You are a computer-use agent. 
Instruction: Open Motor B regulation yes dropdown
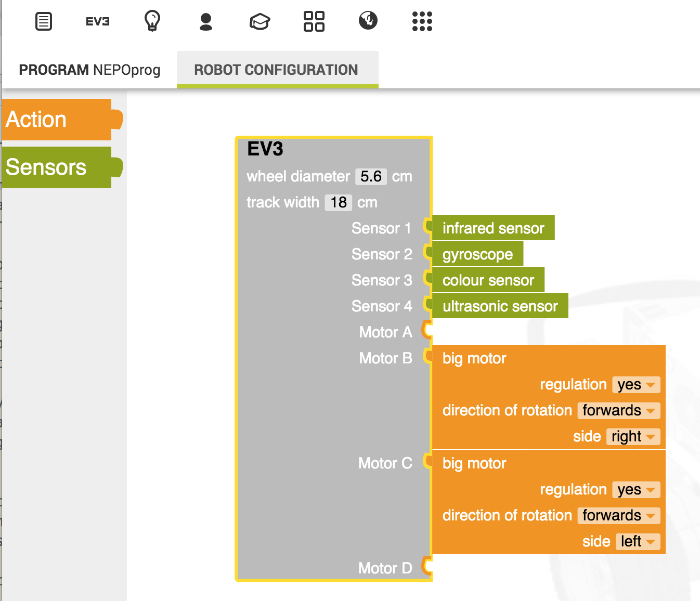tap(636, 385)
